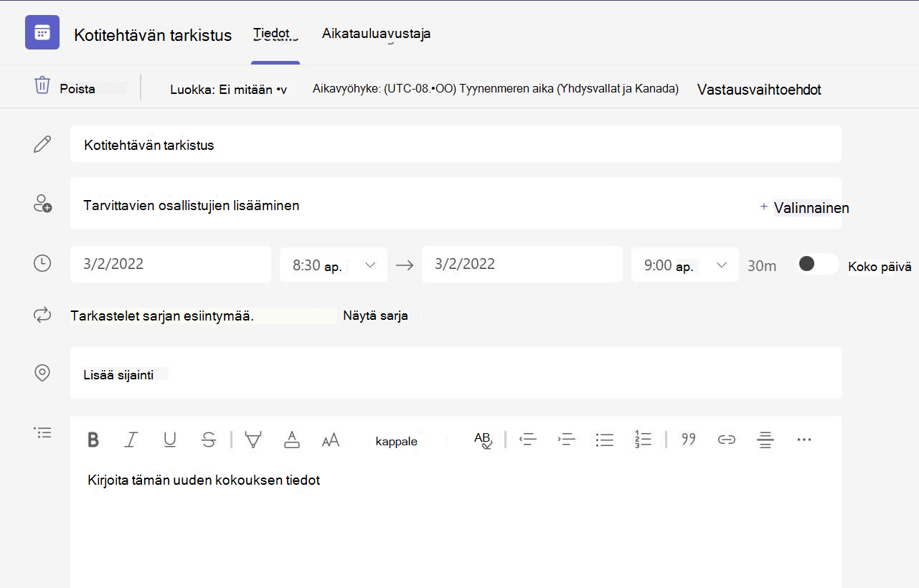Viewport: 919px width, 588px height.
Task: Open the Aikavyöhyke time zone selector
Action: (496, 89)
